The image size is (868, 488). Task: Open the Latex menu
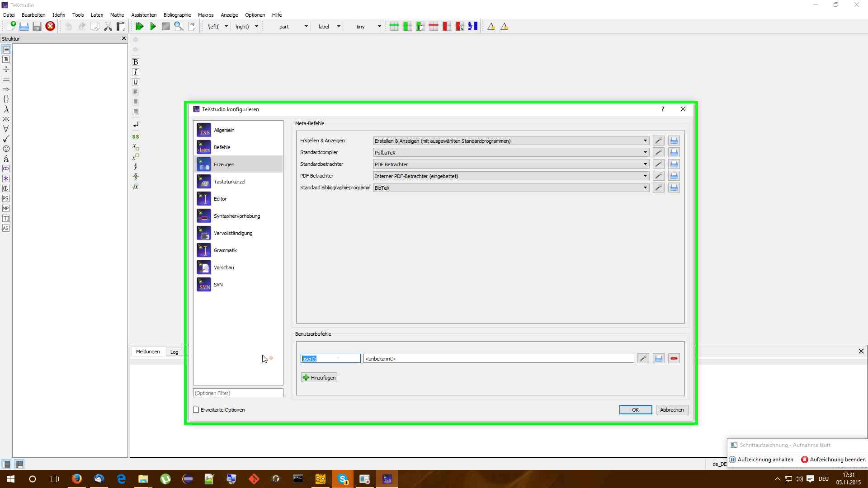click(x=97, y=15)
